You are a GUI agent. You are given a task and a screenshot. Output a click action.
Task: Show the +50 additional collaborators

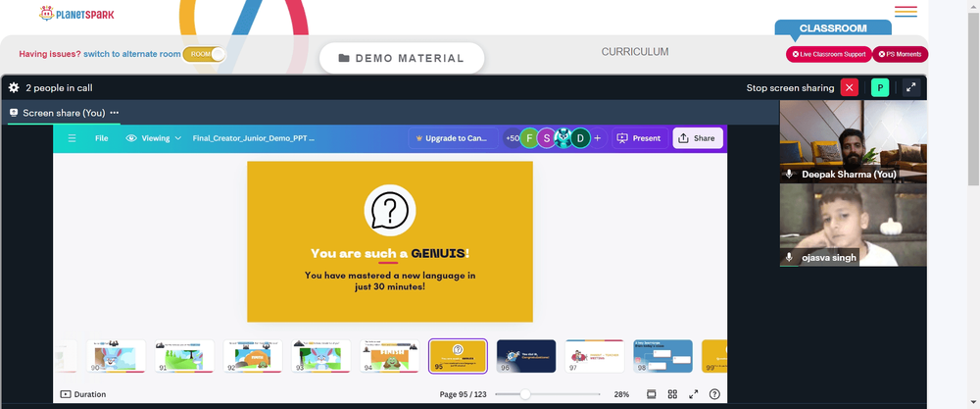coord(513,138)
